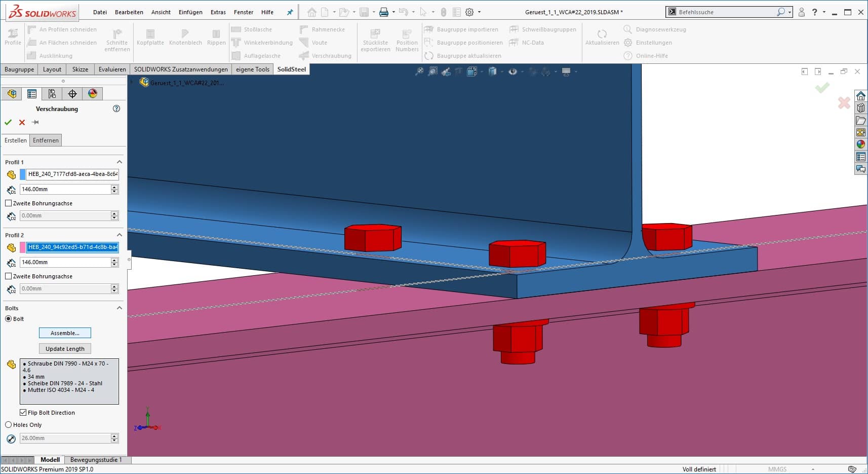Open the options gear dropdown arrow

(479, 12)
